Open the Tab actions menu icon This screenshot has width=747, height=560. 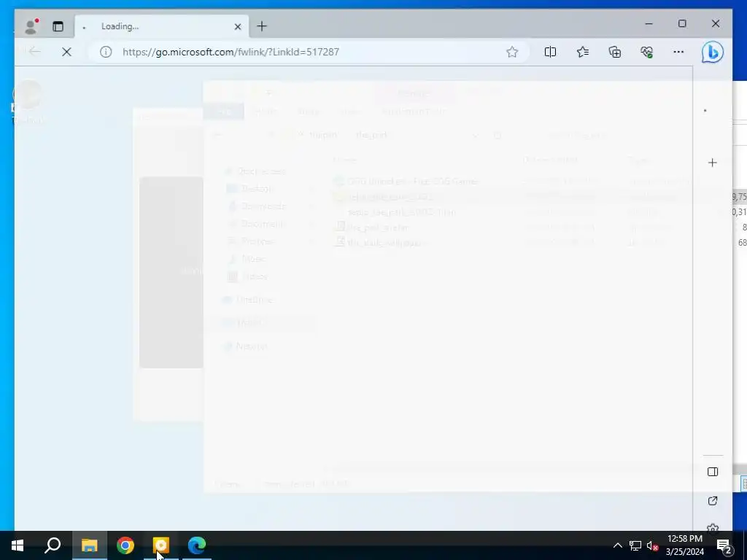click(x=58, y=27)
